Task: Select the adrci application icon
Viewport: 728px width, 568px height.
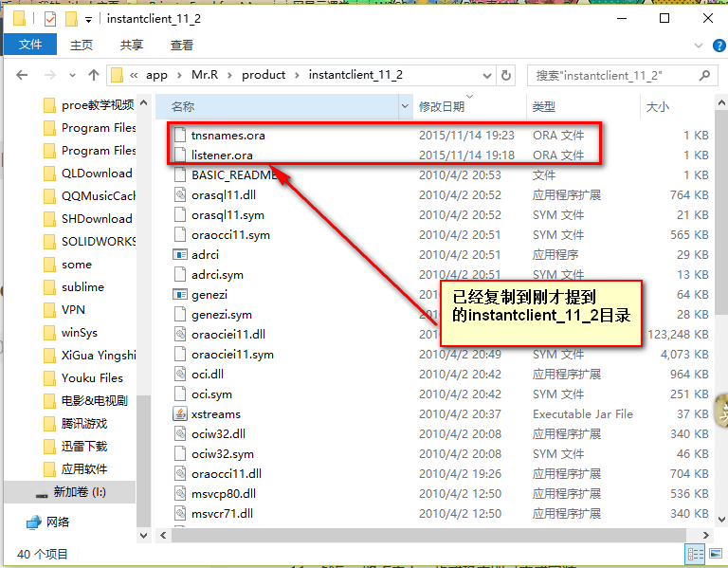Action: (180, 254)
